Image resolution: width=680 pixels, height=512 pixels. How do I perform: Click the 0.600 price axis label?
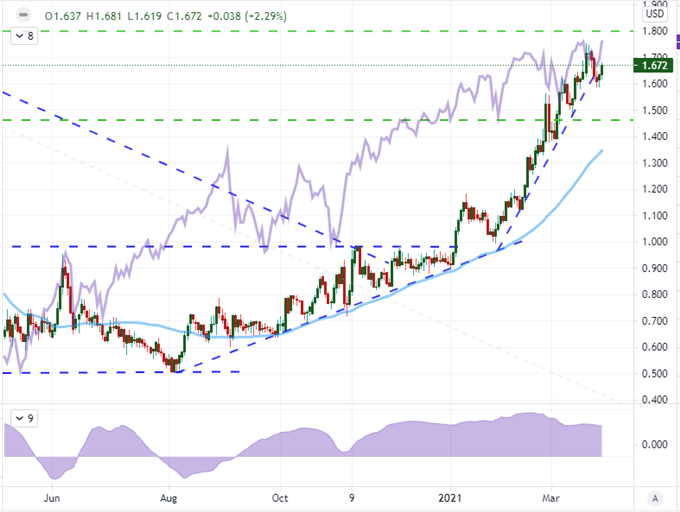coord(654,347)
